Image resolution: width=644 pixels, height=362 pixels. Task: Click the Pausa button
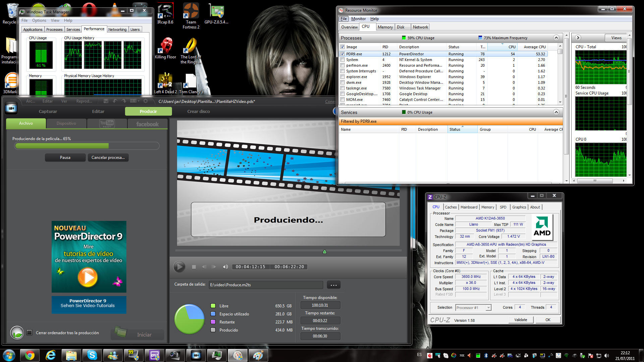pyautogui.click(x=65, y=158)
